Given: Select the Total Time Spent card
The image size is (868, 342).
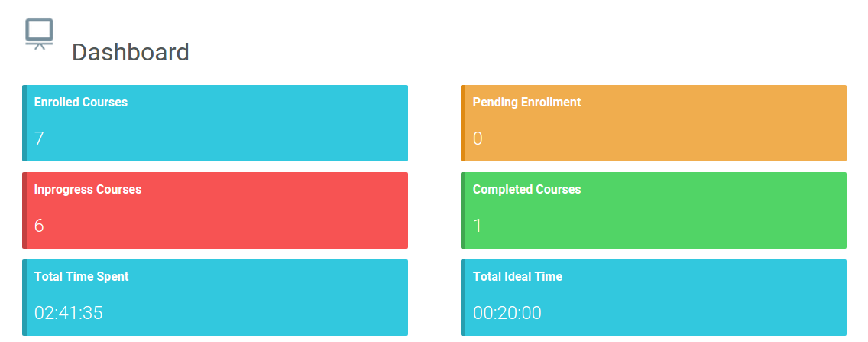Looking at the screenshot, I should click(x=215, y=297).
